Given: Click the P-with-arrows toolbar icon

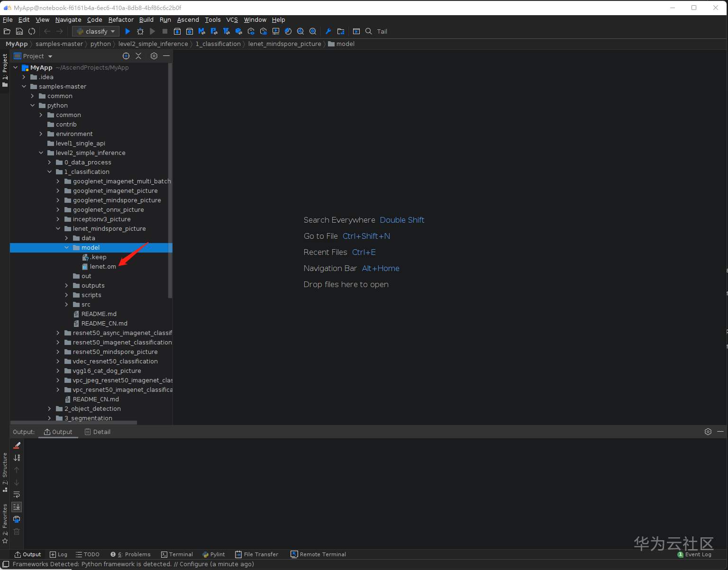Looking at the screenshot, I should [x=214, y=31].
